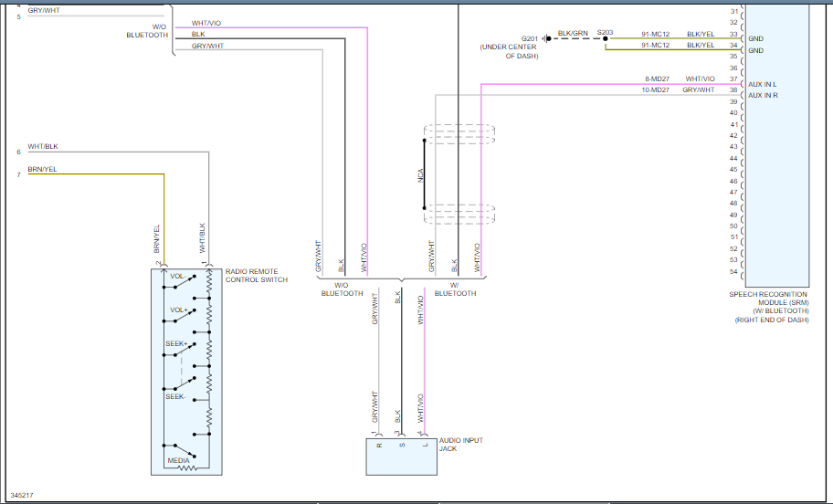Image resolution: width=833 pixels, height=504 pixels.
Task: Select the 8-MD27 circuit label
Action: pos(659,79)
